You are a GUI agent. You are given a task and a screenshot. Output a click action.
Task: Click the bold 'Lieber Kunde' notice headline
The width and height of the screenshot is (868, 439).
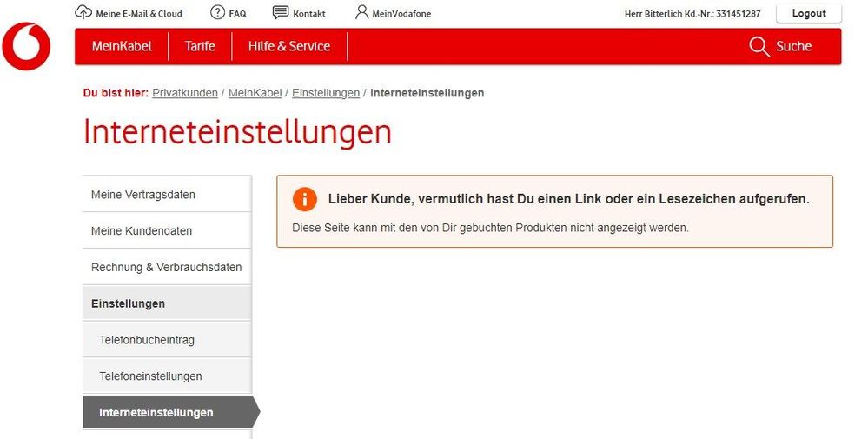568,199
